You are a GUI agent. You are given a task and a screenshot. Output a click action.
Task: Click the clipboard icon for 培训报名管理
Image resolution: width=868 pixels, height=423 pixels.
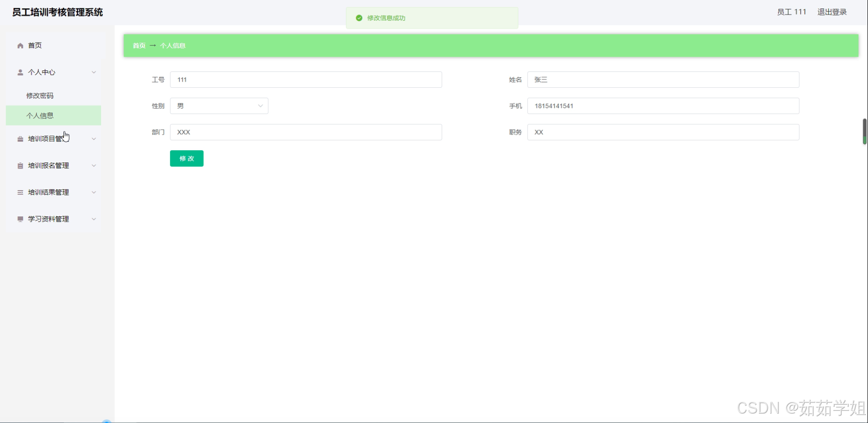coord(20,165)
